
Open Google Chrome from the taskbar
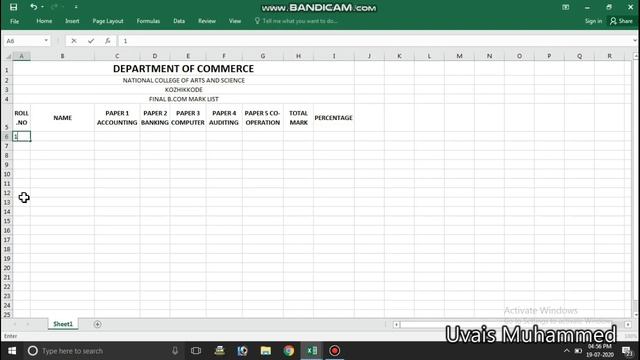coord(289,351)
